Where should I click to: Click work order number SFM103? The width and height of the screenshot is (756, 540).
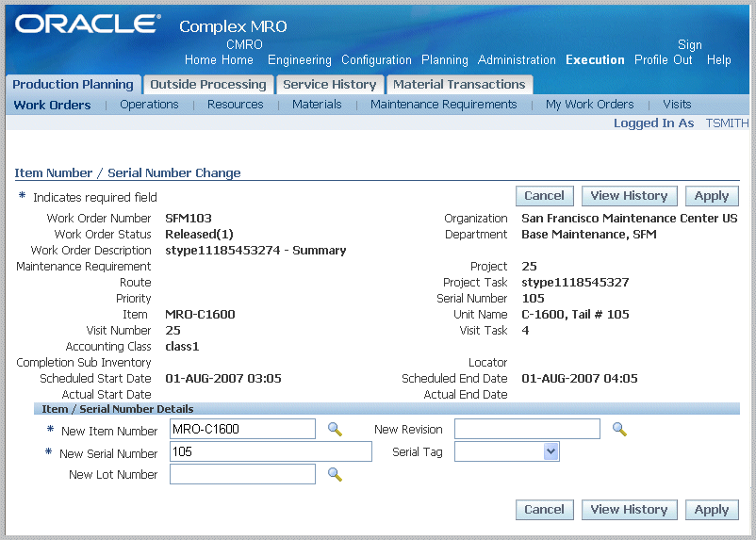point(189,219)
